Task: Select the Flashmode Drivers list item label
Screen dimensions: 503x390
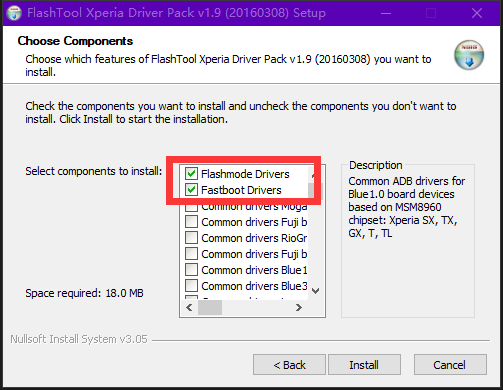Action: tap(245, 174)
